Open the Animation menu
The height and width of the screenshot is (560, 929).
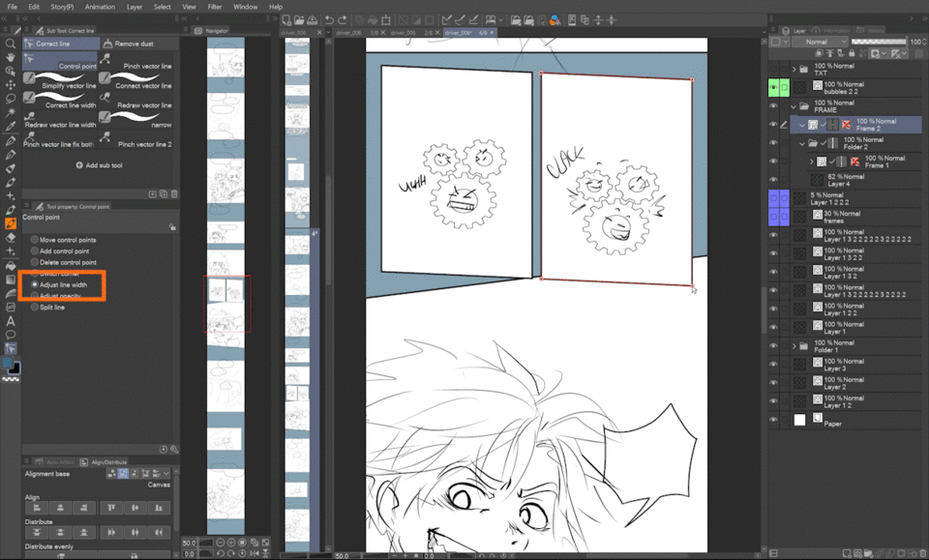[100, 7]
